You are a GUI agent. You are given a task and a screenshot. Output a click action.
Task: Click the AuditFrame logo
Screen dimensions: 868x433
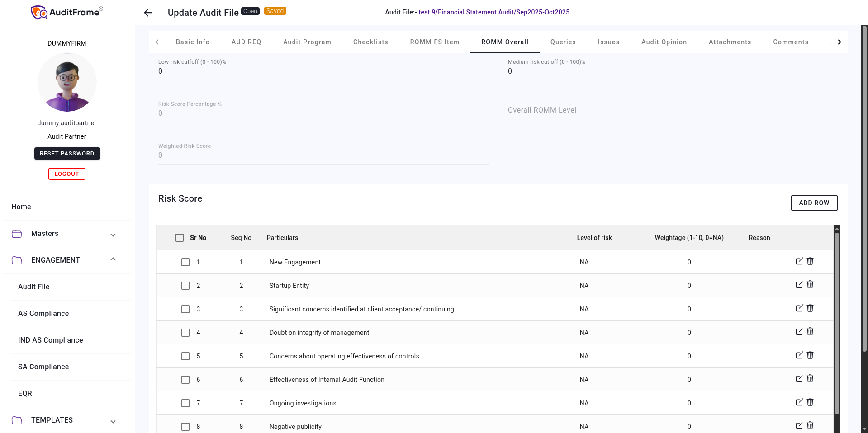coord(66,12)
